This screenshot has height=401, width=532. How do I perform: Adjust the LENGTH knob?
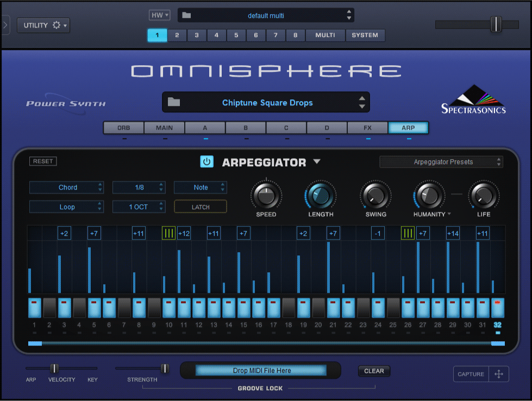point(321,196)
